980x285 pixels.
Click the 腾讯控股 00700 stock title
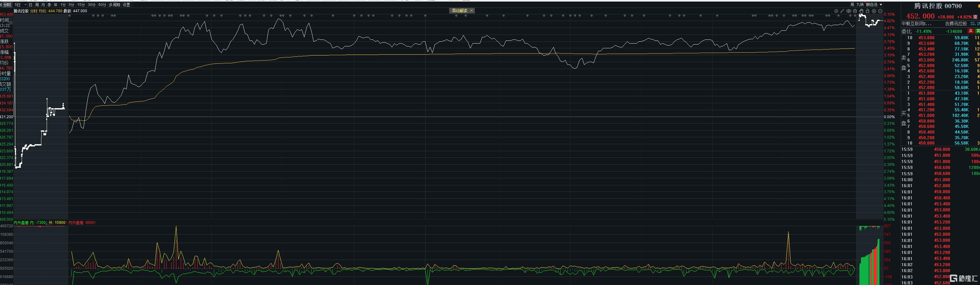[x=938, y=6]
